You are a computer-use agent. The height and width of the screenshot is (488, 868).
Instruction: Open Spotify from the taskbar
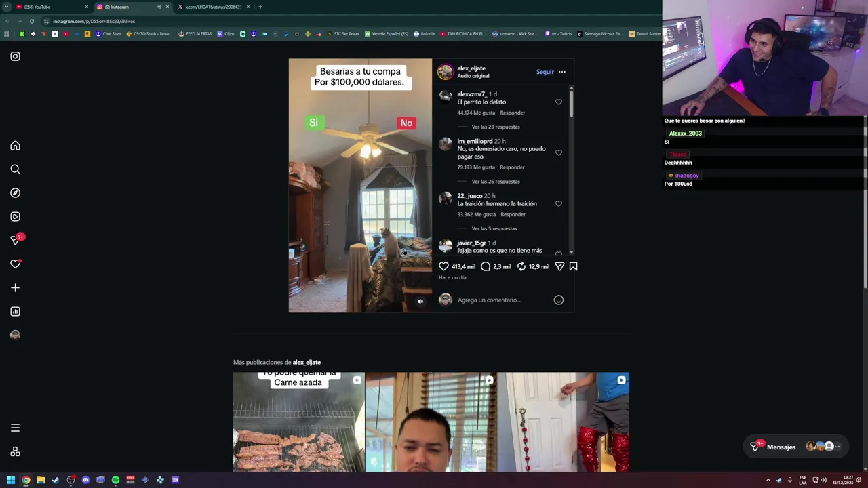(x=115, y=480)
